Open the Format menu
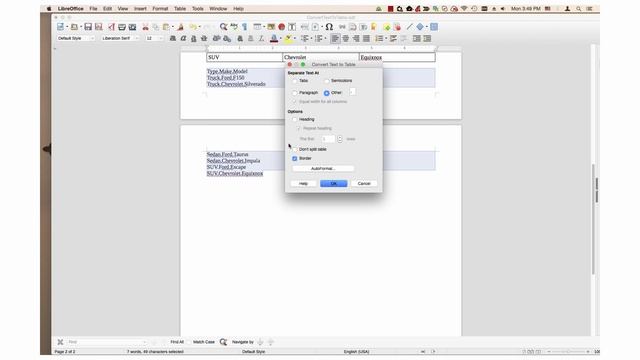640x360 pixels. (x=160, y=9)
